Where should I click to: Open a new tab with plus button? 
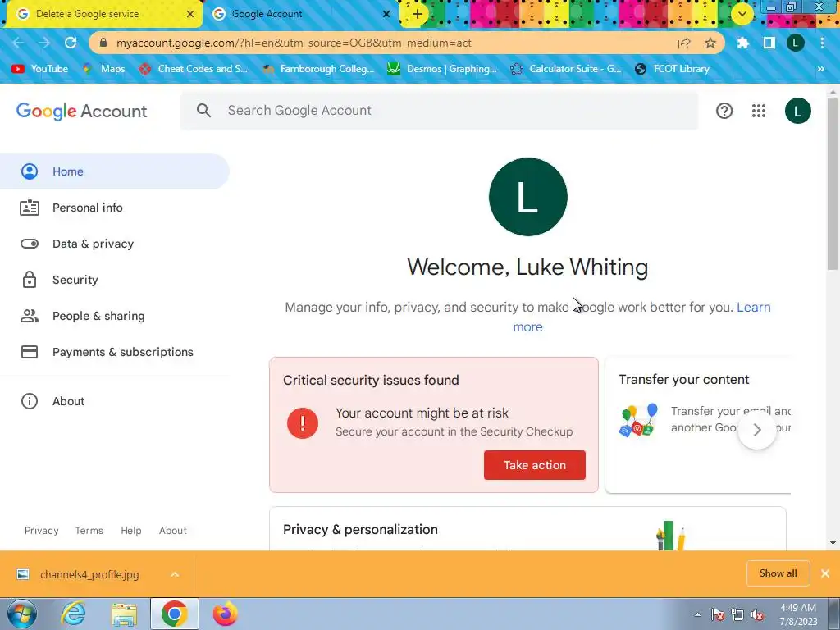(x=418, y=14)
